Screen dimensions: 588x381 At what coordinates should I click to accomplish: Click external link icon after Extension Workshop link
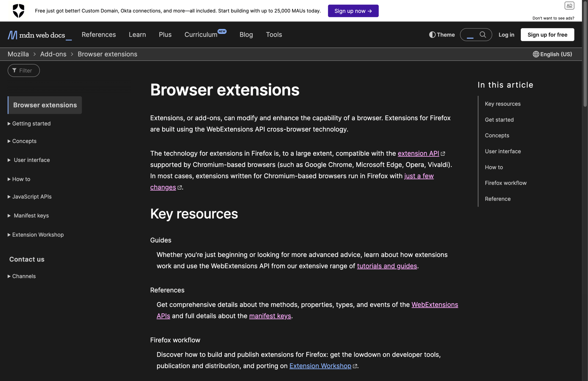355,366
